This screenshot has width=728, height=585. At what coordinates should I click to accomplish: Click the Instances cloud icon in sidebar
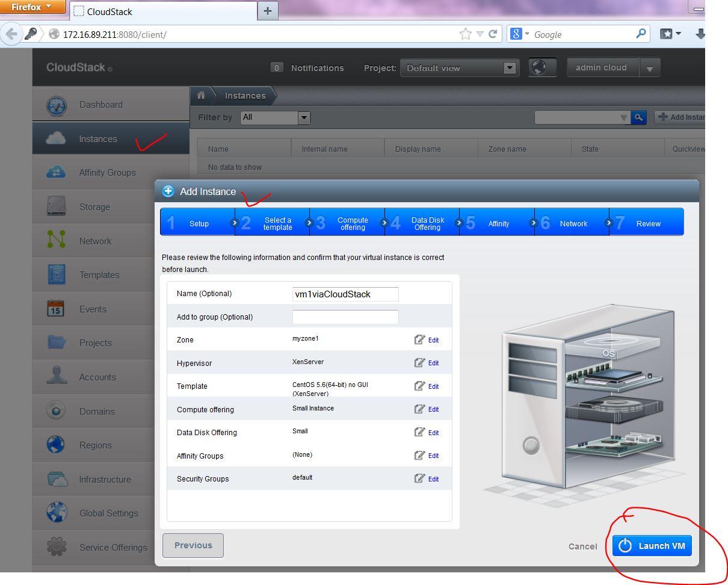click(56, 138)
